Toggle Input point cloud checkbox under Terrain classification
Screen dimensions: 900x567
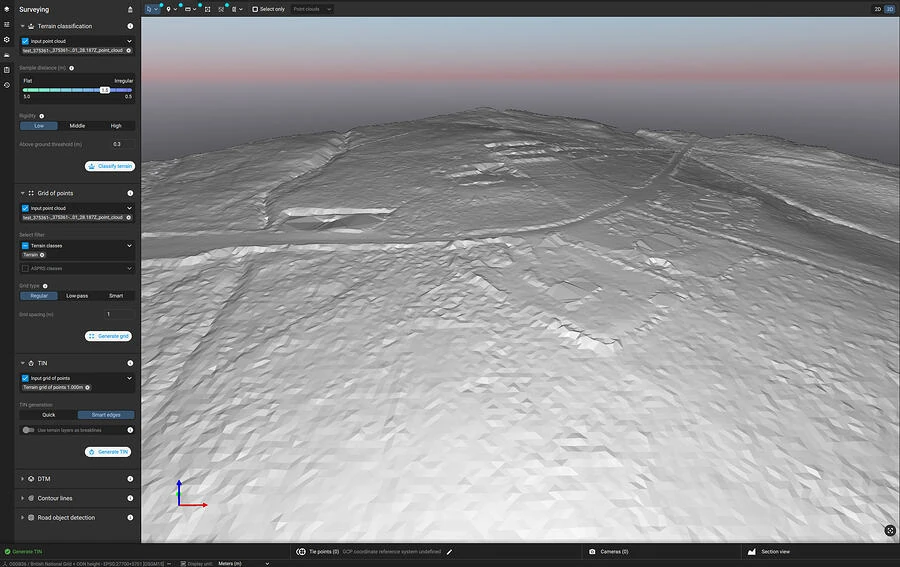(x=25, y=41)
